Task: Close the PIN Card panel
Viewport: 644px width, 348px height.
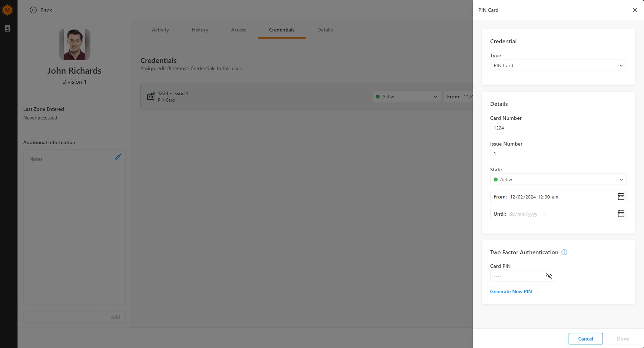Action: pos(635,10)
